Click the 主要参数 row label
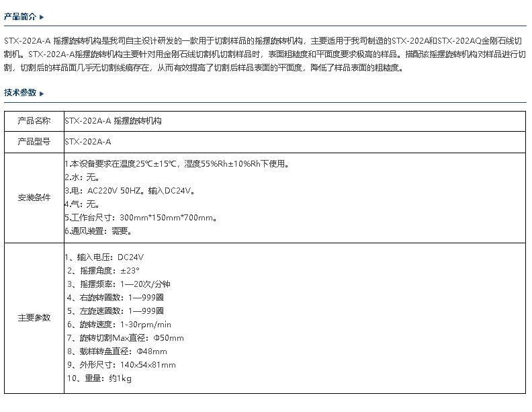The height and width of the screenshot is (412, 532). [x=34, y=318]
